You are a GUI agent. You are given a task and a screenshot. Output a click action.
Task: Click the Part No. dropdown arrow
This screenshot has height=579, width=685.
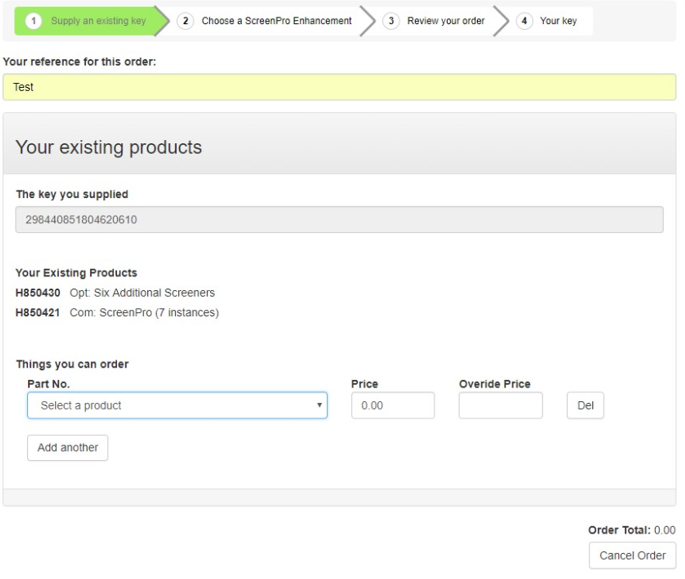[319, 406]
